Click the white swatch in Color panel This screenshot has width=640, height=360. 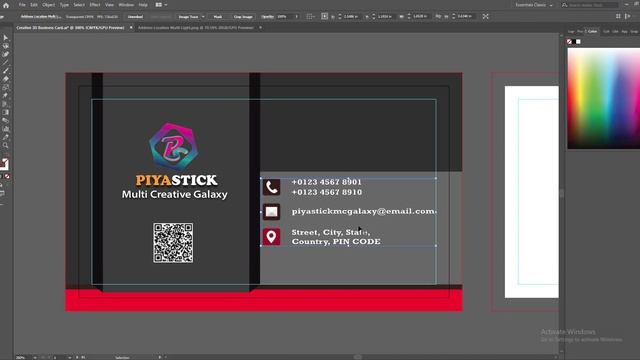click(x=578, y=42)
